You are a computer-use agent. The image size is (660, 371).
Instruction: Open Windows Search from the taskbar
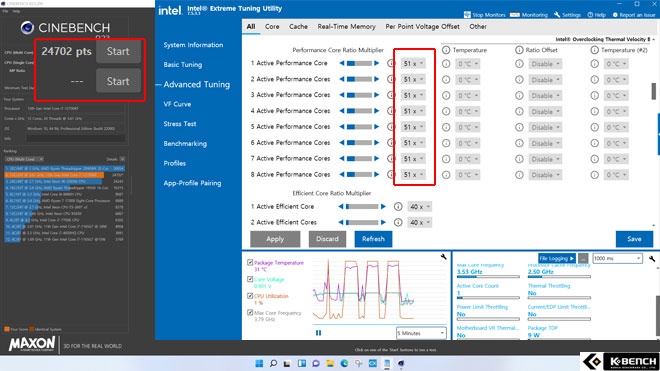273,363
